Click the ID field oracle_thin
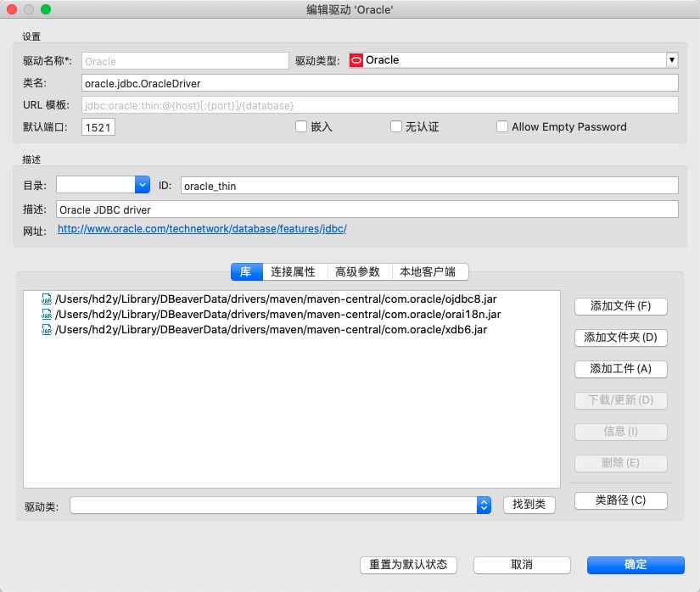This screenshot has height=592, width=700. pyautogui.click(x=429, y=186)
